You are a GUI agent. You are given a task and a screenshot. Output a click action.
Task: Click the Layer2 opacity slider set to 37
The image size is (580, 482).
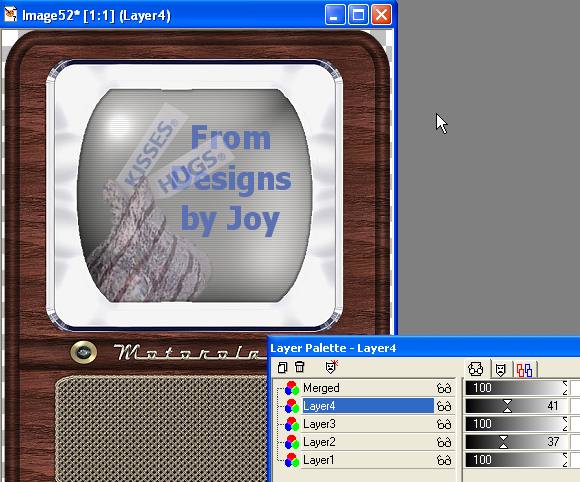(x=516, y=442)
